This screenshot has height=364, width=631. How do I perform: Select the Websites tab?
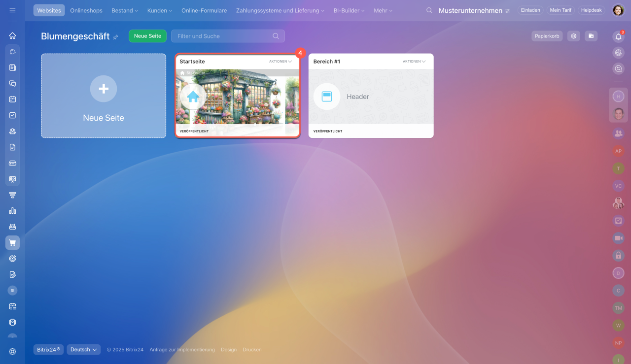(x=49, y=10)
